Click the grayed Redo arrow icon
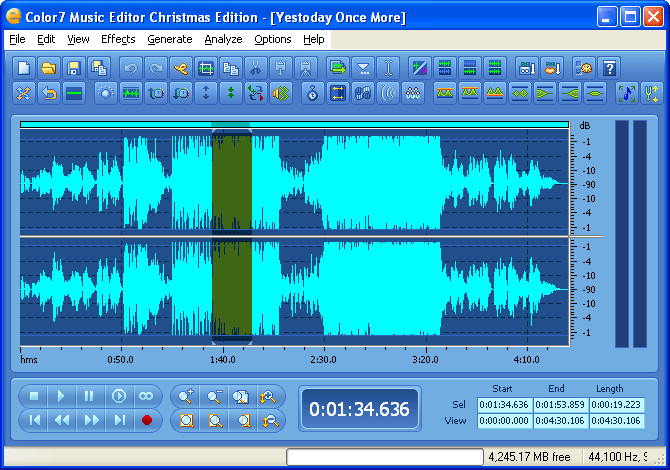670x470 pixels. (156, 68)
